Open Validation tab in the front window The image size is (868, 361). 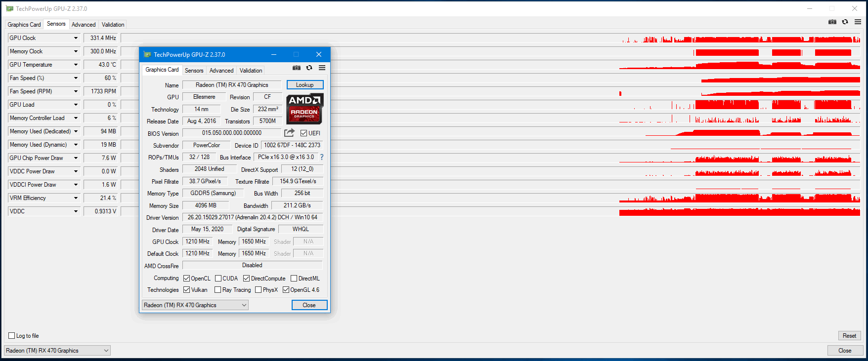coord(251,71)
